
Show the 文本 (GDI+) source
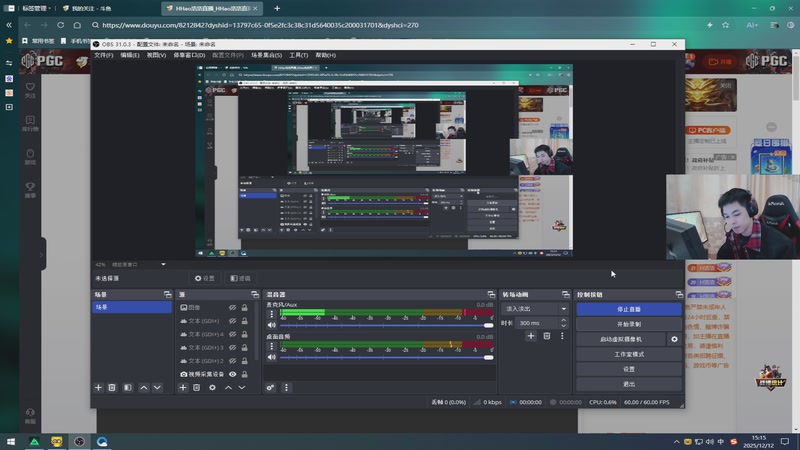233,321
